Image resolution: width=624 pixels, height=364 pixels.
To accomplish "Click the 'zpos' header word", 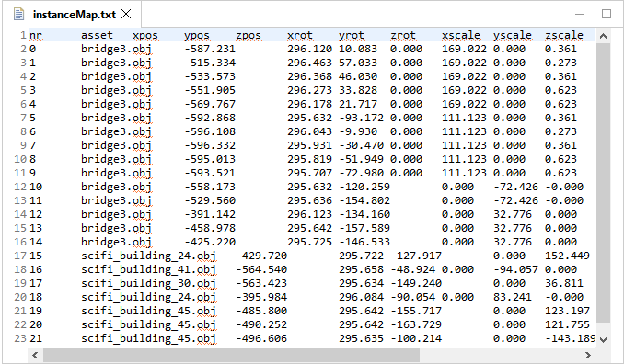I will 248,35.
